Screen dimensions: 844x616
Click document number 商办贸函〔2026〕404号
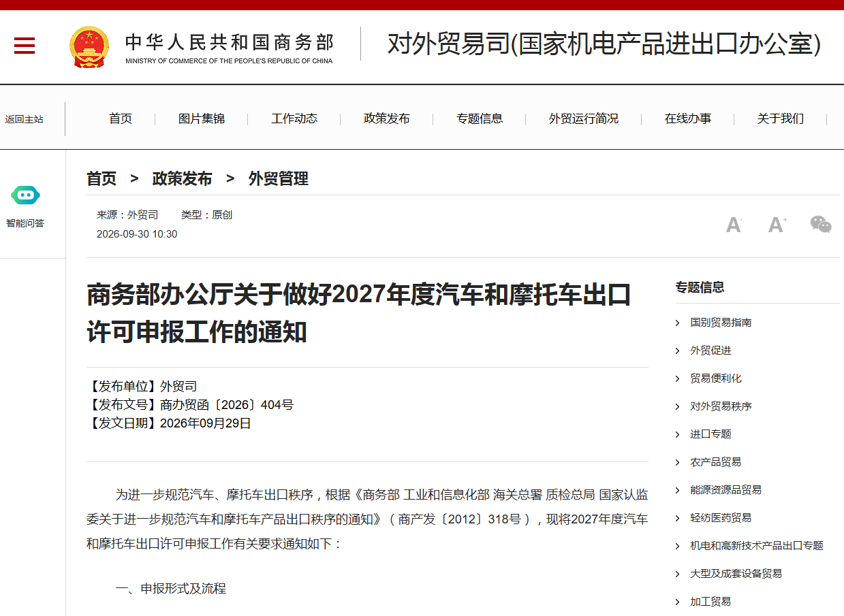click(227, 405)
